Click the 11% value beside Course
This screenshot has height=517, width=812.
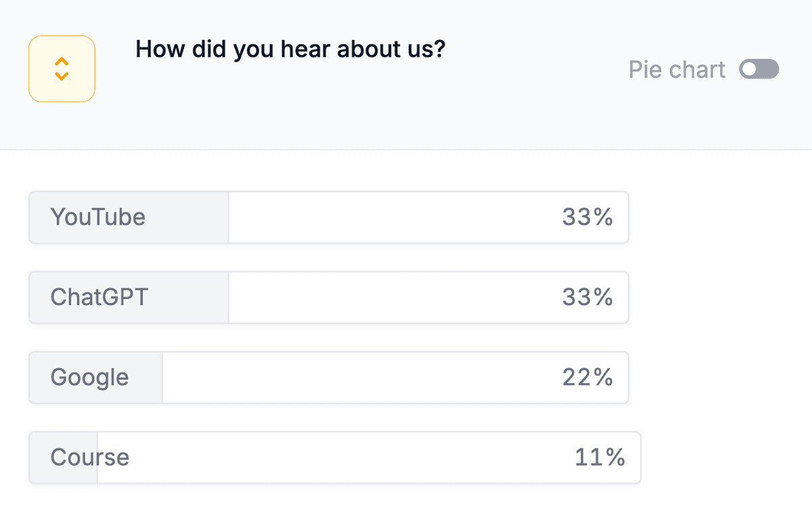[598, 457]
